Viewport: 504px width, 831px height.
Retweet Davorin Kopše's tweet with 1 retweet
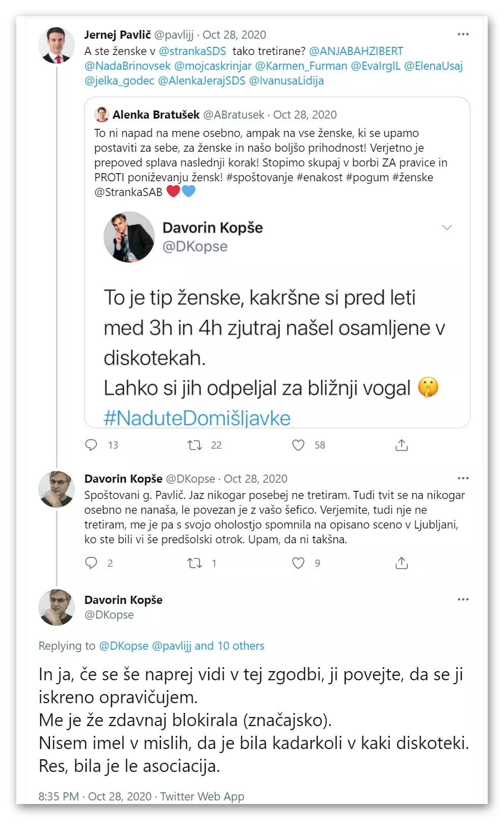pyautogui.click(x=195, y=563)
